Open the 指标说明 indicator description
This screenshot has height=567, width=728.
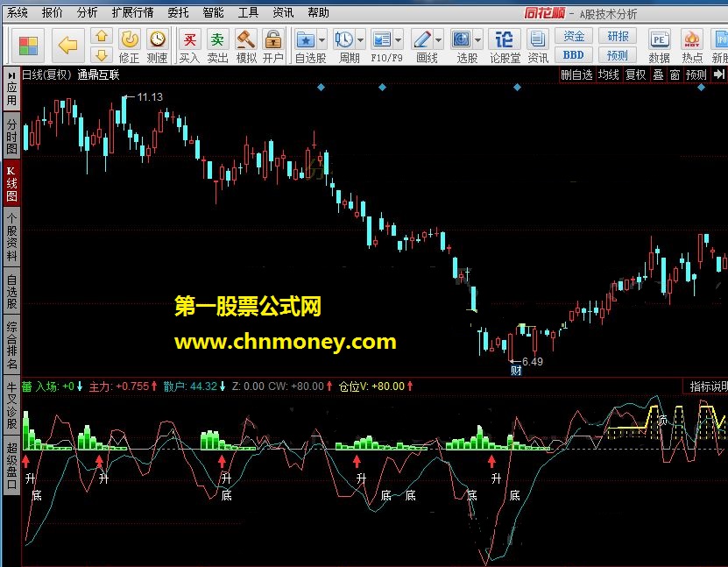707,386
